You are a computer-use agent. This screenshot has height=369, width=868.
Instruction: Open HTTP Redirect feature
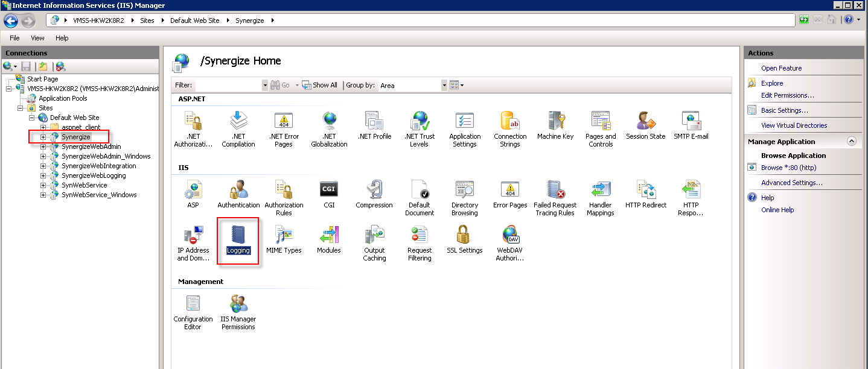click(x=646, y=194)
